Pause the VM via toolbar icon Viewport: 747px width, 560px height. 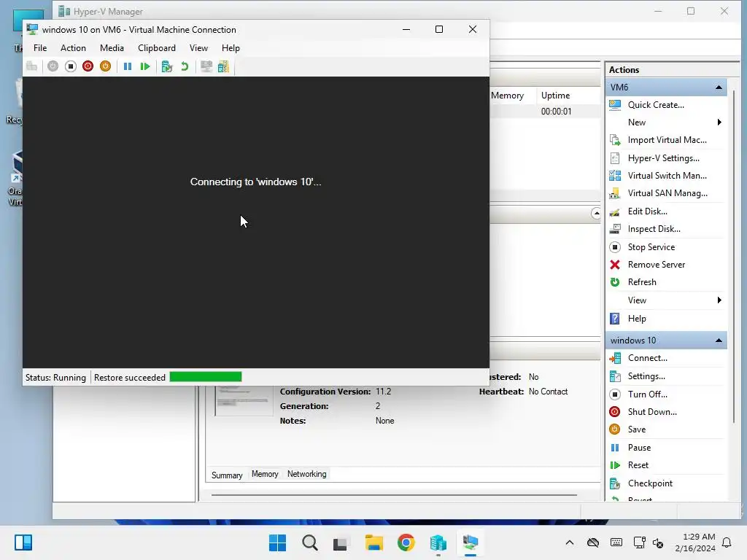pyautogui.click(x=128, y=66)
